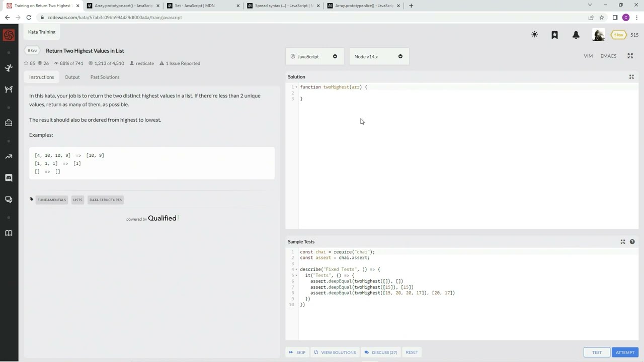This screenshot has width=644, height=362.
Task: Switch to the Past Solutions tab
Action: pos(105,77)
